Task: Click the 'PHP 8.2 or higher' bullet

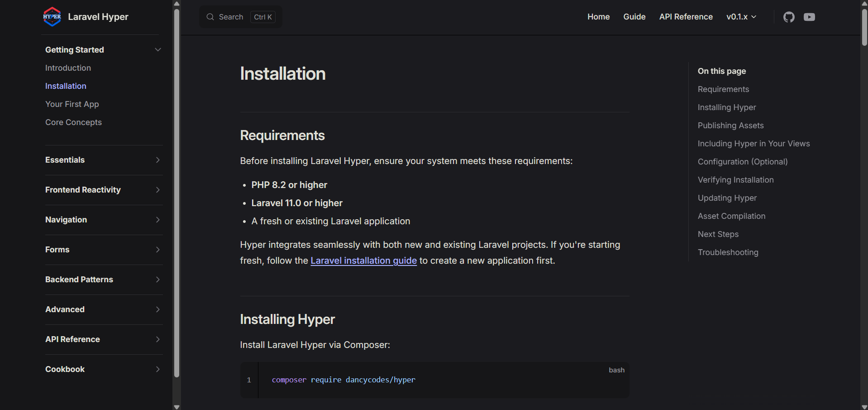Action: tap(289, 185)
